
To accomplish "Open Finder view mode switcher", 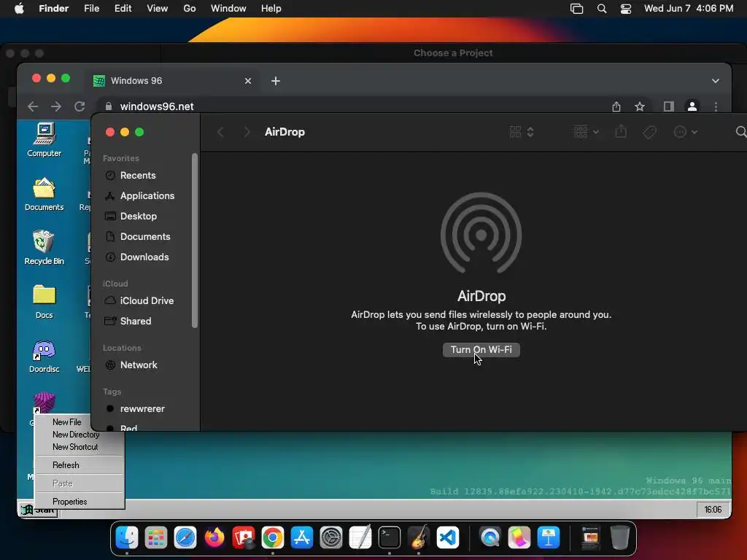I will tap(522, 132).
